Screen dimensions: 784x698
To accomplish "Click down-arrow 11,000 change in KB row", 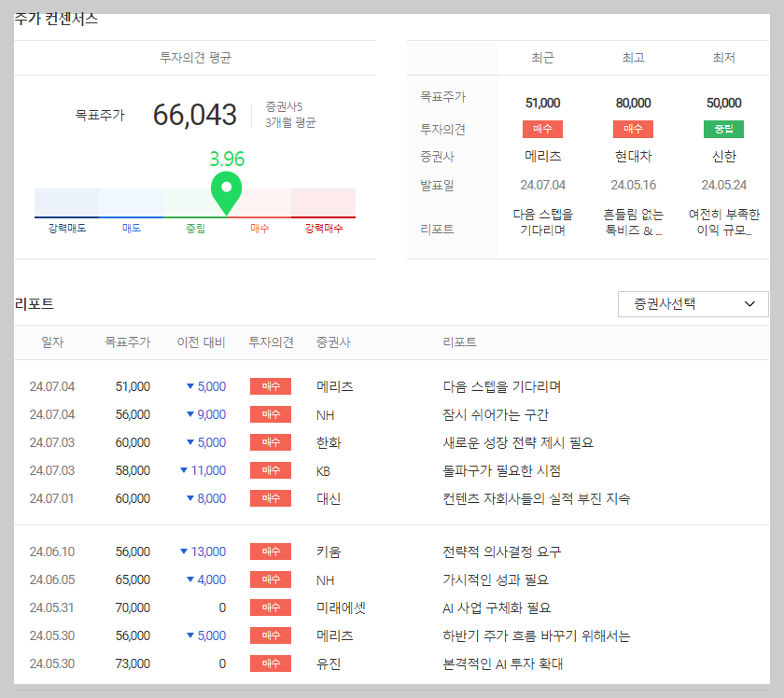I will pyautogui.click(x=203, y=470).
